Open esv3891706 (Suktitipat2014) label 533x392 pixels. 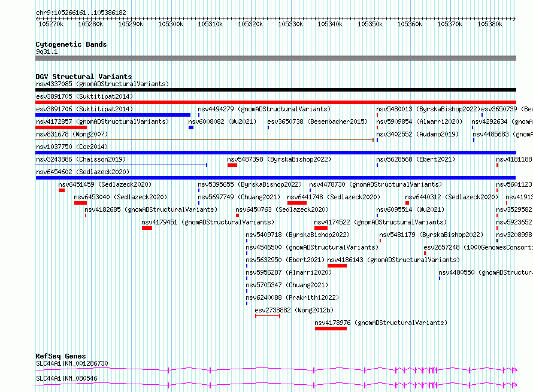pos(84,109)
